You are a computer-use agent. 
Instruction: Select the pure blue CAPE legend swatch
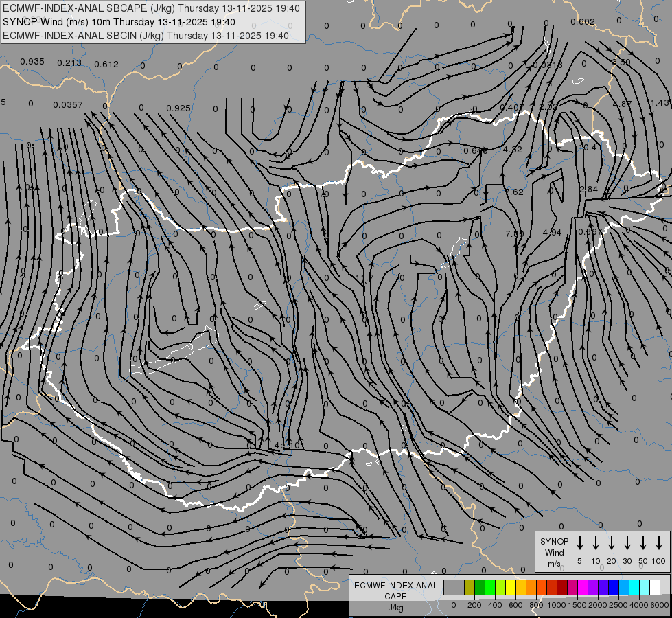614,588
